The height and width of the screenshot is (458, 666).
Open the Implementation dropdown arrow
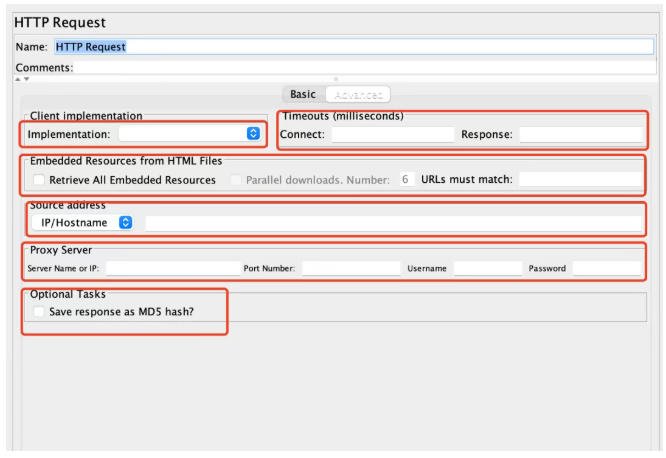253,133
